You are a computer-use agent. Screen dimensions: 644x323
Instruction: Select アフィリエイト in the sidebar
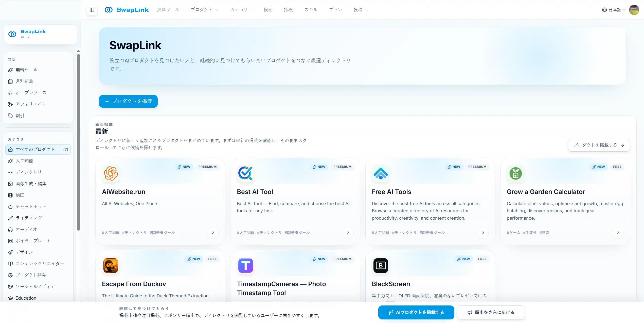pos(38,104)
